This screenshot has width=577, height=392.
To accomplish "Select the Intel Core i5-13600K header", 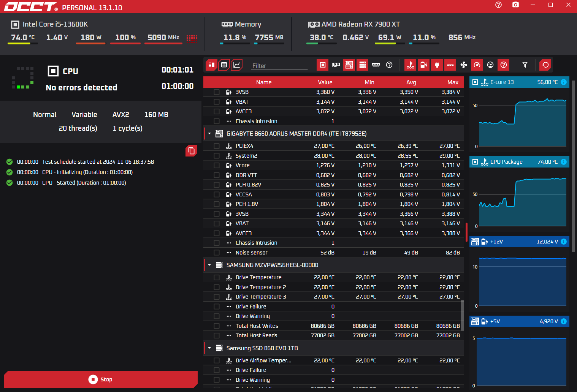I will (x=55, y=24).
